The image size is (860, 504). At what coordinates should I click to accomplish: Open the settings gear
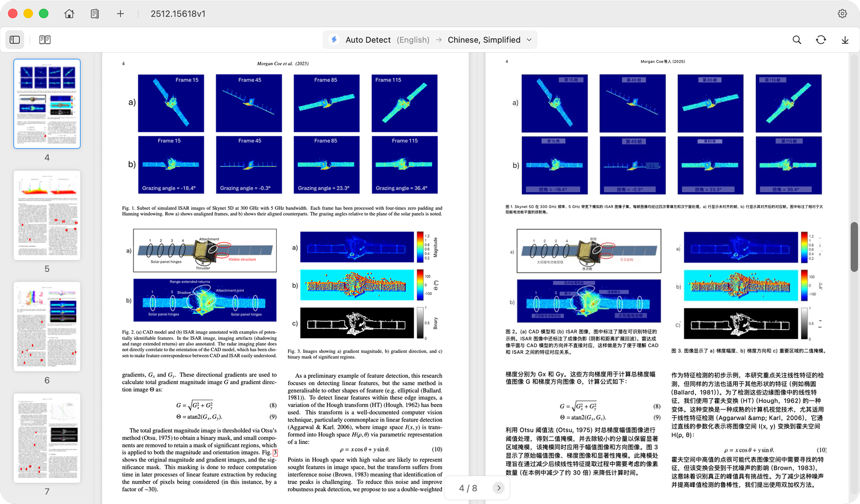click(843, 13)
